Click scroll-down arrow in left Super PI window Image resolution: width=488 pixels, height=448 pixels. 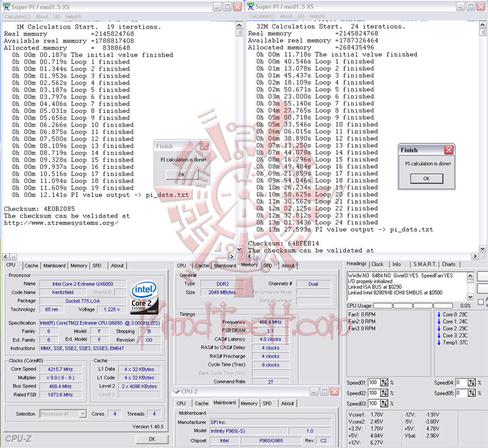(x=239, y=249)
